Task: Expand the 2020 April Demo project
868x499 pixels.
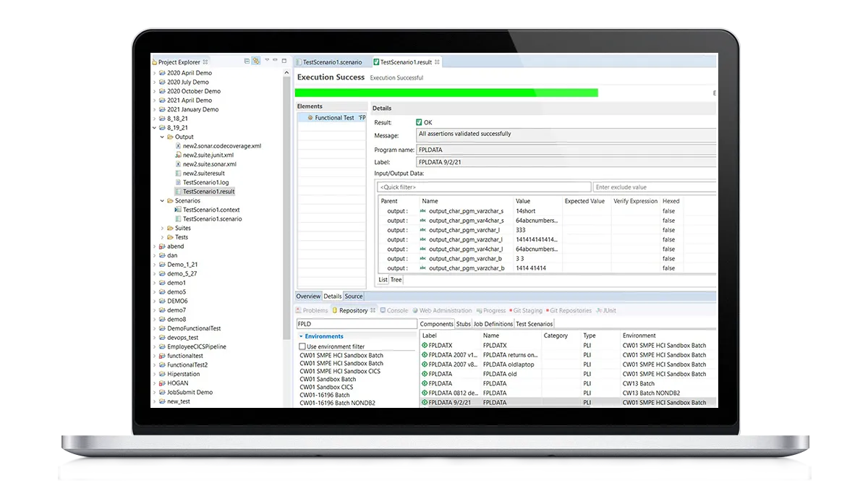Action: (154, 73)
